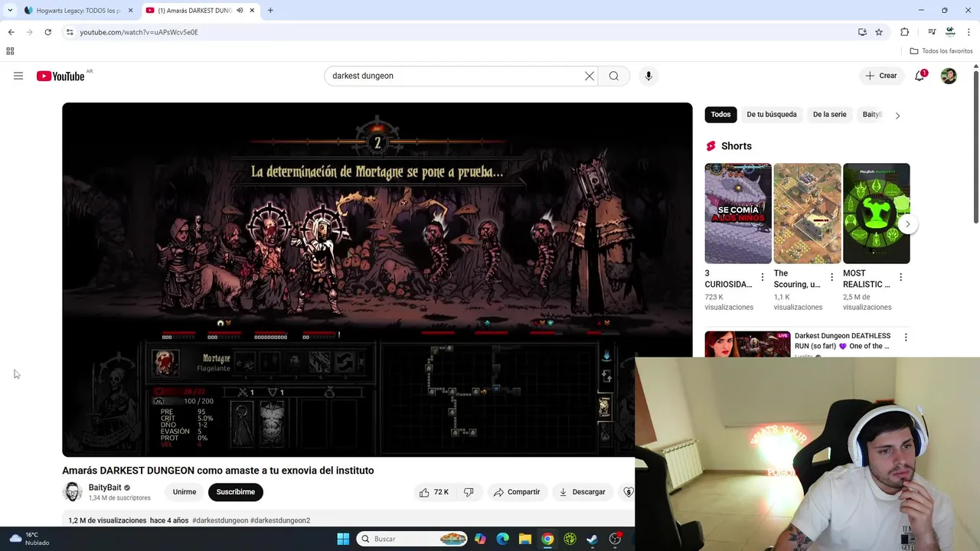Open options for DEATHLESS RUN video
The image size is (980, 551).
coord(906,337)
